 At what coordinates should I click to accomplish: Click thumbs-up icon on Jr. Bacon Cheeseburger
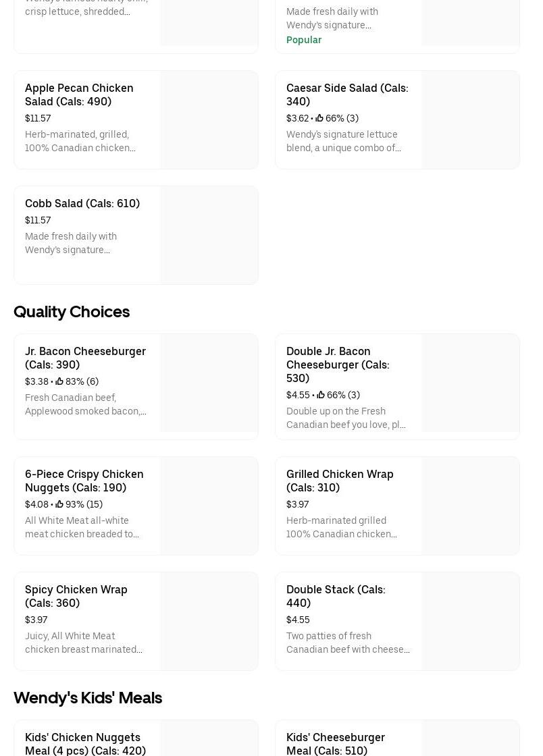click(x=59, y=381)
